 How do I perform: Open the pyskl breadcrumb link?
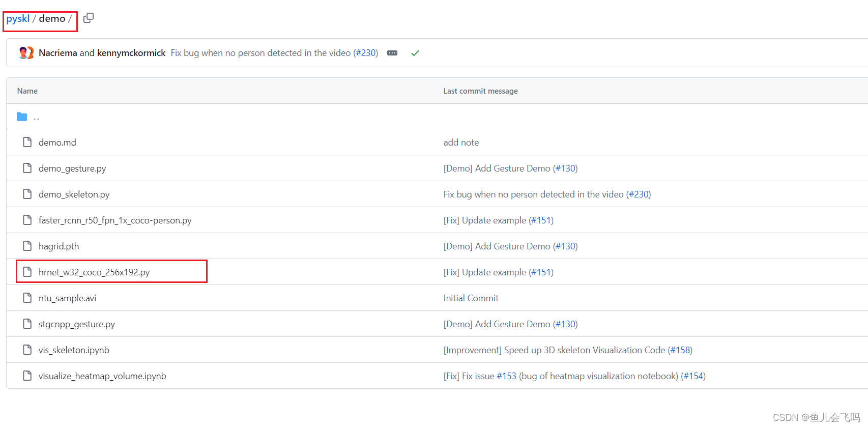pos(18,19)
